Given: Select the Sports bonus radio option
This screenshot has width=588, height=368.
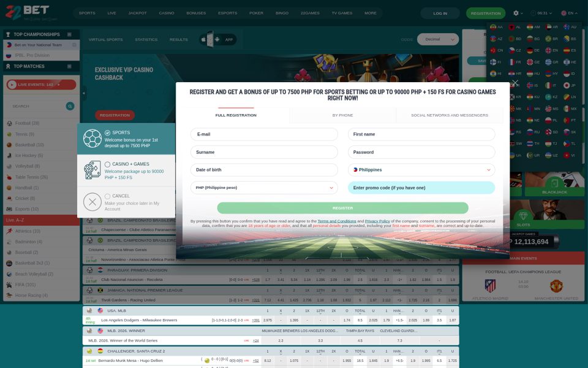Looking at the screenshot, I should [x=108, y=132].
